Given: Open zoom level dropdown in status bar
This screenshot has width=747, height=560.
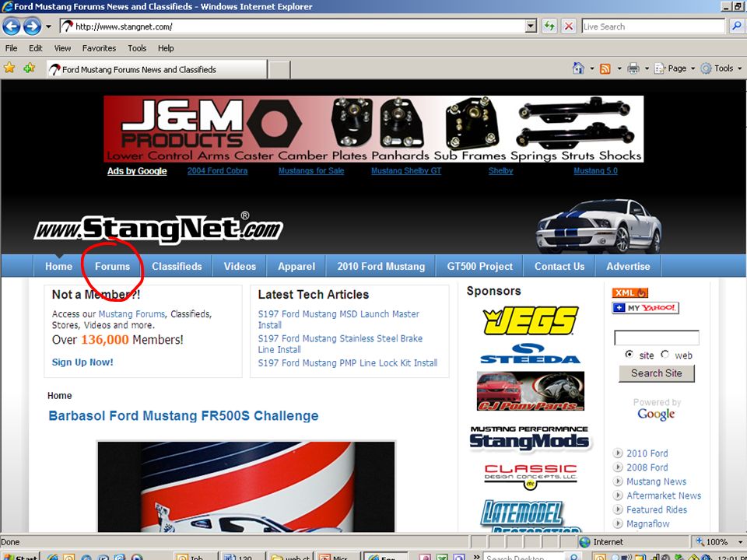Looking at the screenshot, I should [x=740, y=542].
